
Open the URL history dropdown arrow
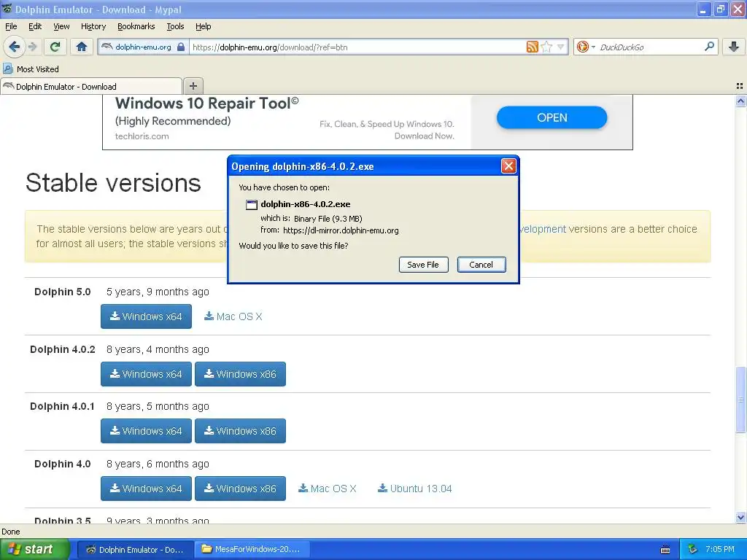(x=561, y=47)
